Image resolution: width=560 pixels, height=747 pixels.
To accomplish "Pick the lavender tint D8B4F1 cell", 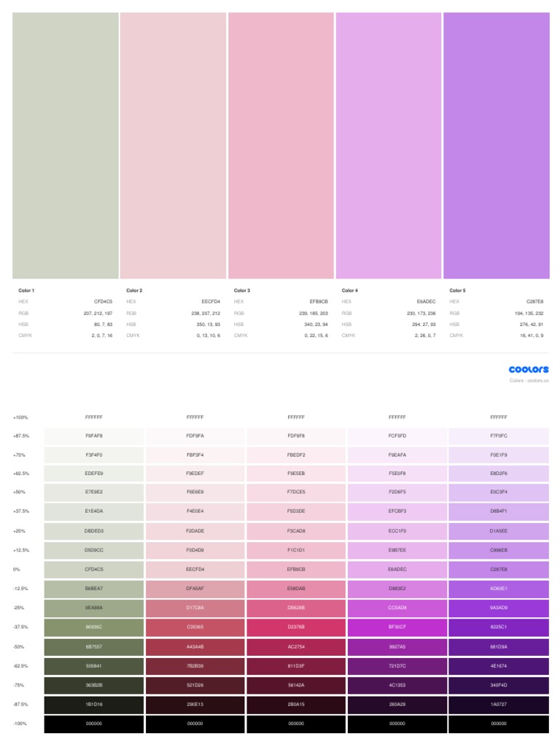I will [499, 511].
